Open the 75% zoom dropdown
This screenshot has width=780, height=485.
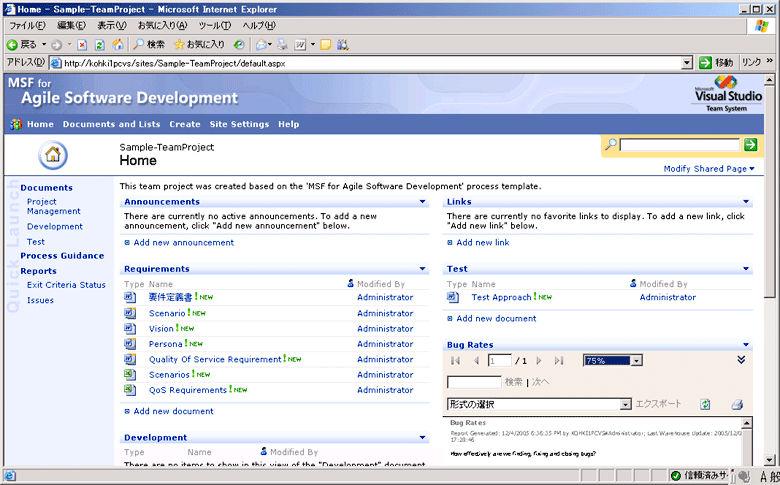(637, 361)
